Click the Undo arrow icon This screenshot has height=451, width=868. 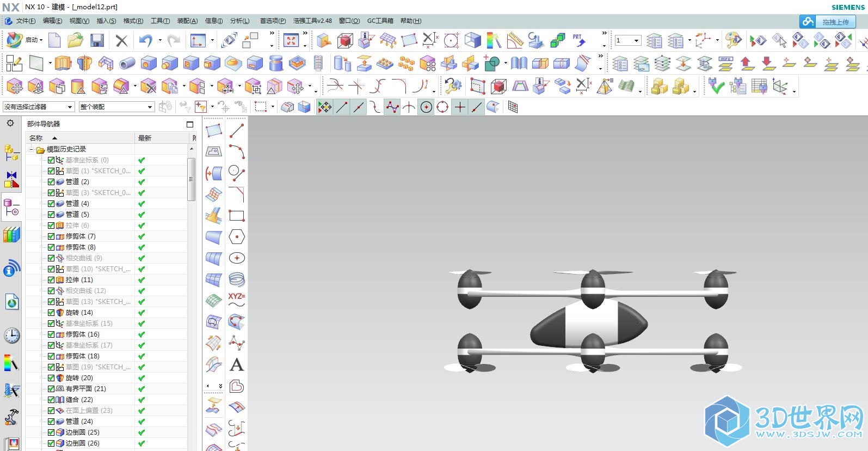point(145,40)
